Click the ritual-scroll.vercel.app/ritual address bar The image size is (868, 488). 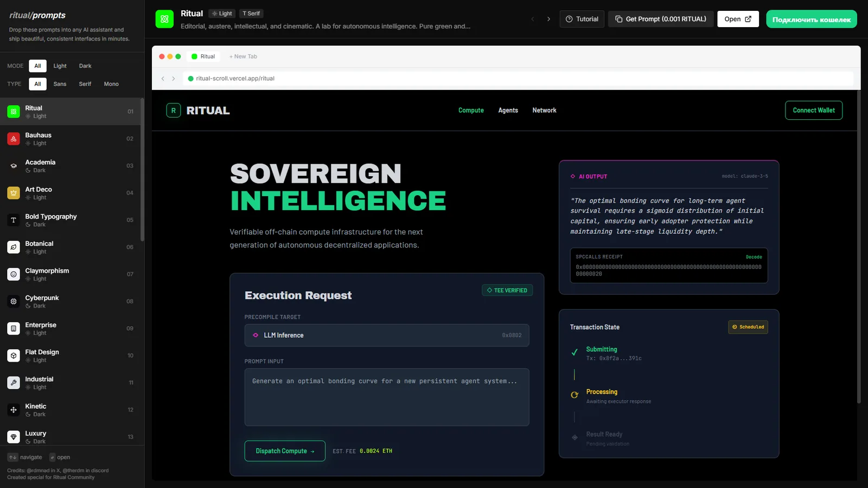coord(518,79)
